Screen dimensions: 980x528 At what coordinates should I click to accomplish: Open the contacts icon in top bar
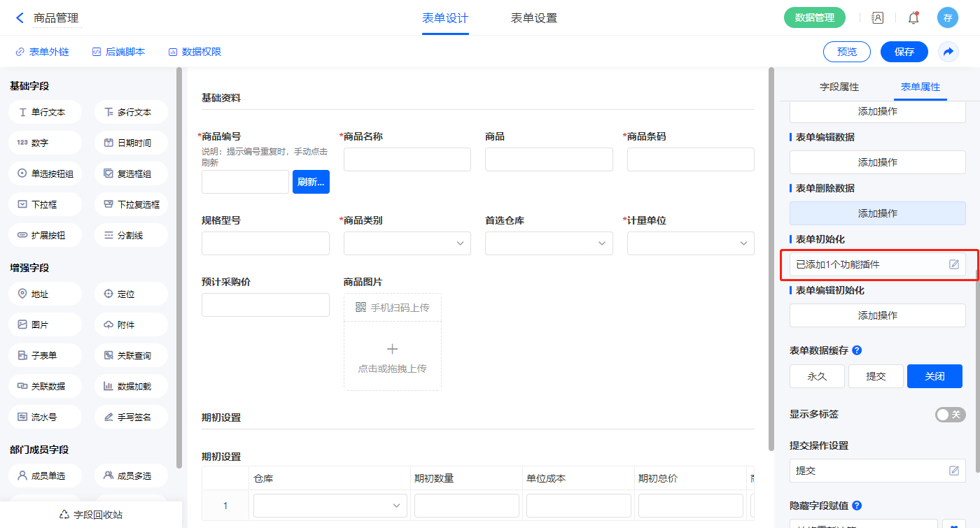click(877, 18)
